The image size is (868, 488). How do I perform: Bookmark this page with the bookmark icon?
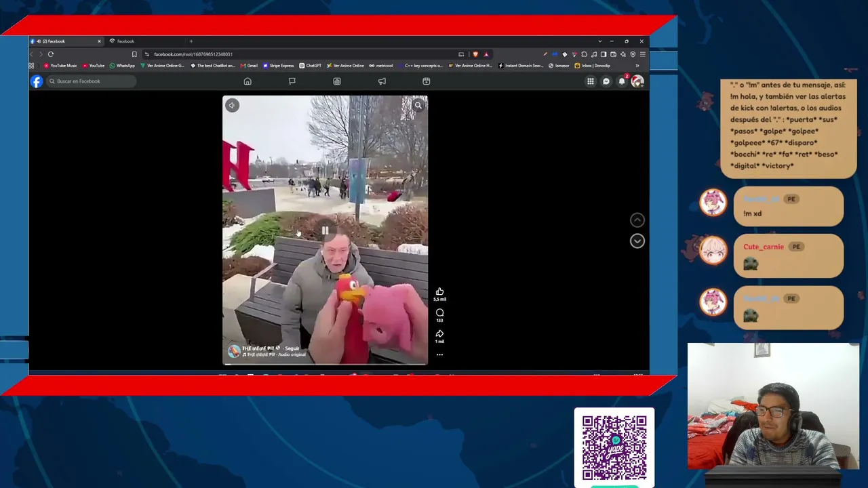click(x=134, y=54)
